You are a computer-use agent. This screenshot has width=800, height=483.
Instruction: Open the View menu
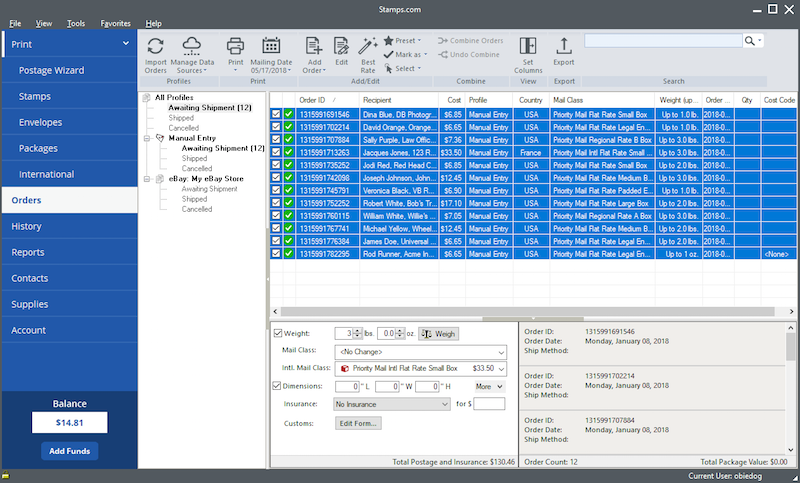click(44, 23)
